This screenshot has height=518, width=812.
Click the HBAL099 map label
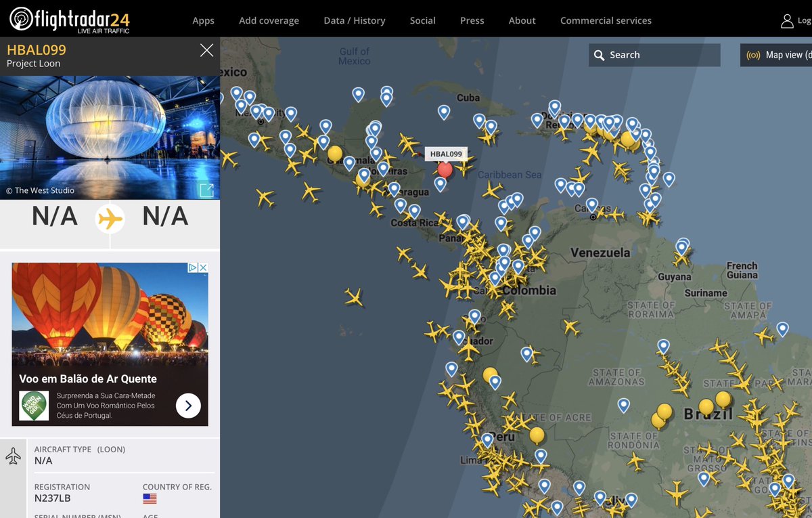[446, 154]
